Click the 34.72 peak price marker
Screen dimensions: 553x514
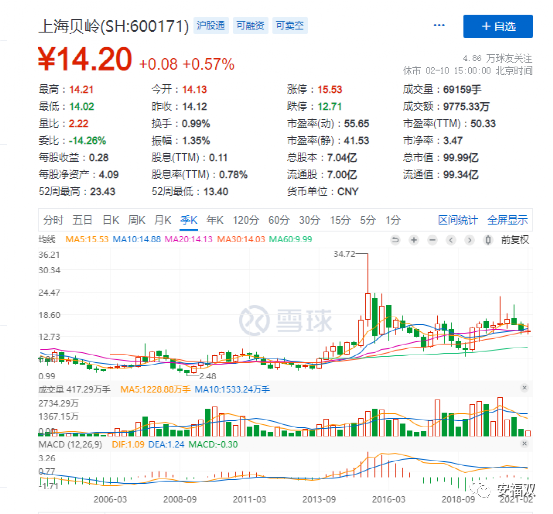point(345,254)
